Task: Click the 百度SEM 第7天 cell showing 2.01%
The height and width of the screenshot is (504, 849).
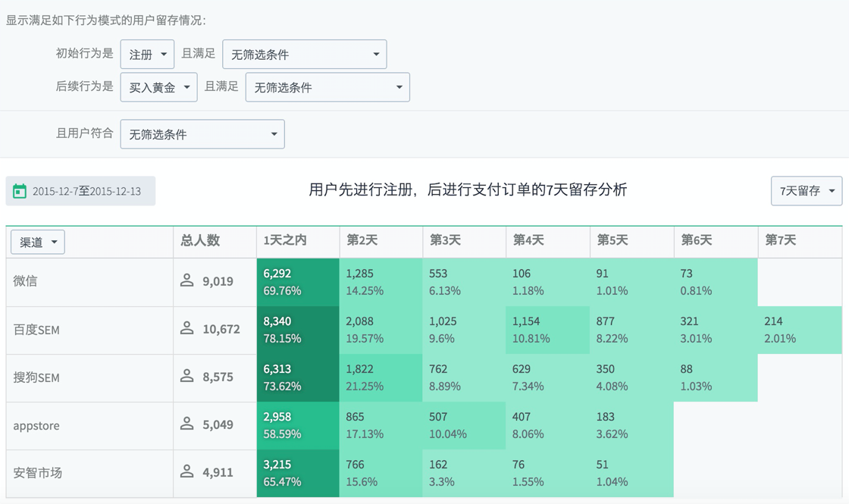Action: [799, 330]
